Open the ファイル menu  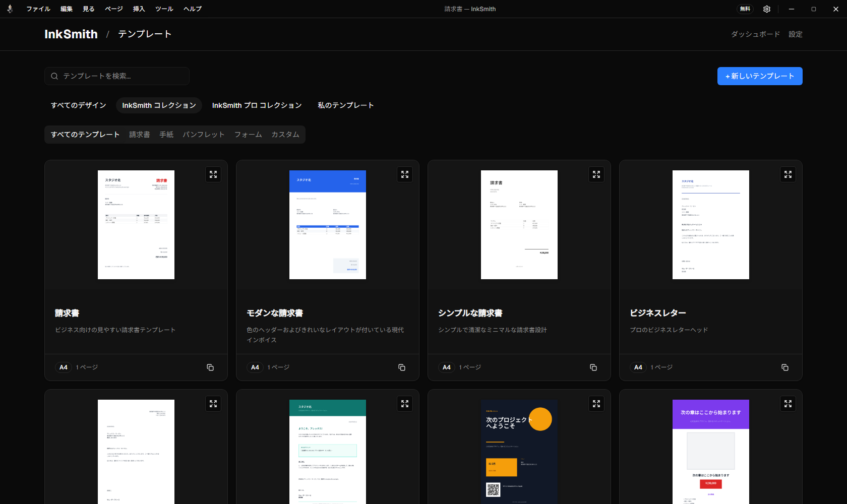(38, 9)
